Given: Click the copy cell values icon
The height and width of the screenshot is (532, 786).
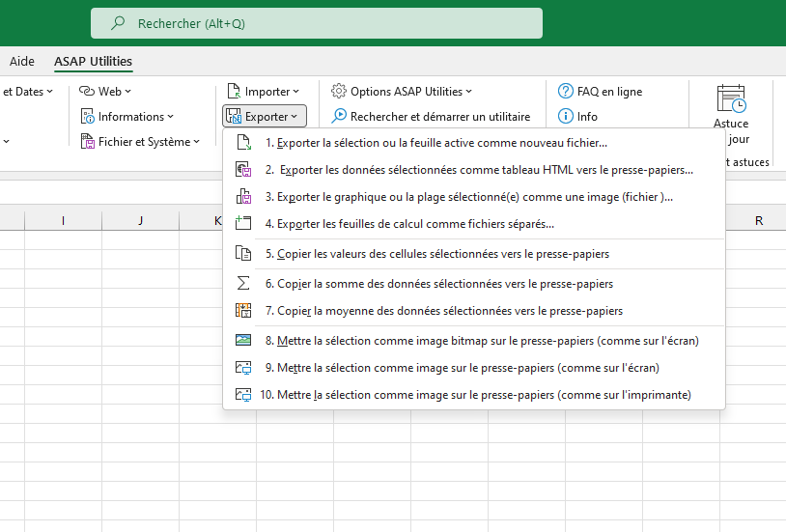Looking at the screenshot, I should pos(243,253).
